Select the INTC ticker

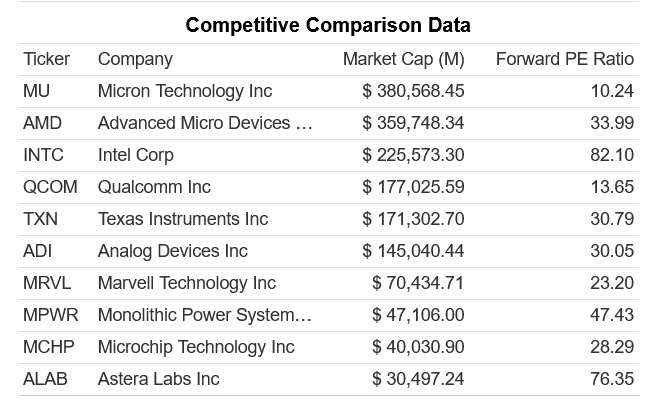tap(43, 155)
